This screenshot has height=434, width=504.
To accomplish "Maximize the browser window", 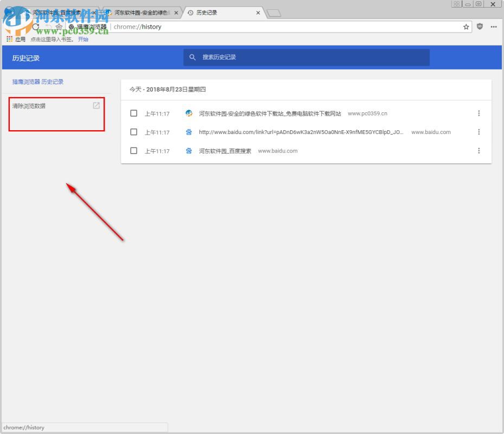I will click(479, 4).
